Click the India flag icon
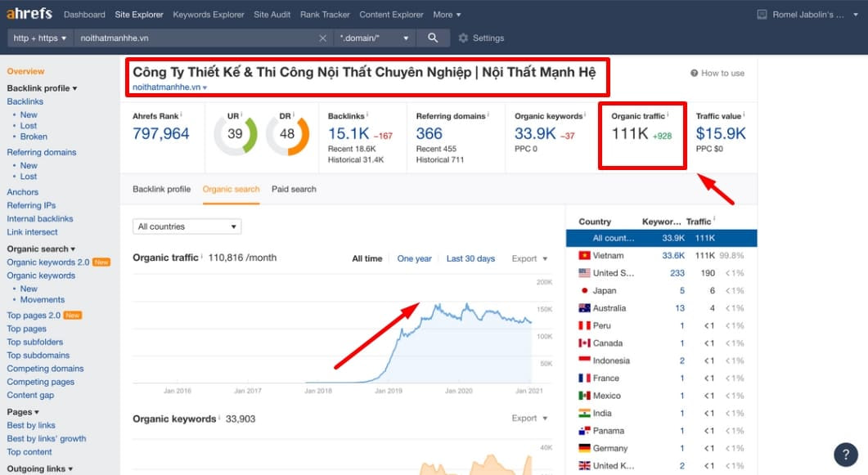The width and height of the screenshot is (868, 475). [585, 413]
